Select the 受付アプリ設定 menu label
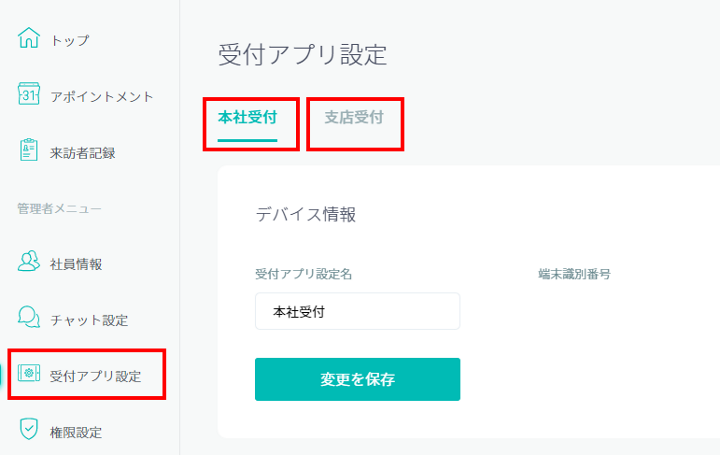Screen dimensions: 720x455 tap(95, 376)
